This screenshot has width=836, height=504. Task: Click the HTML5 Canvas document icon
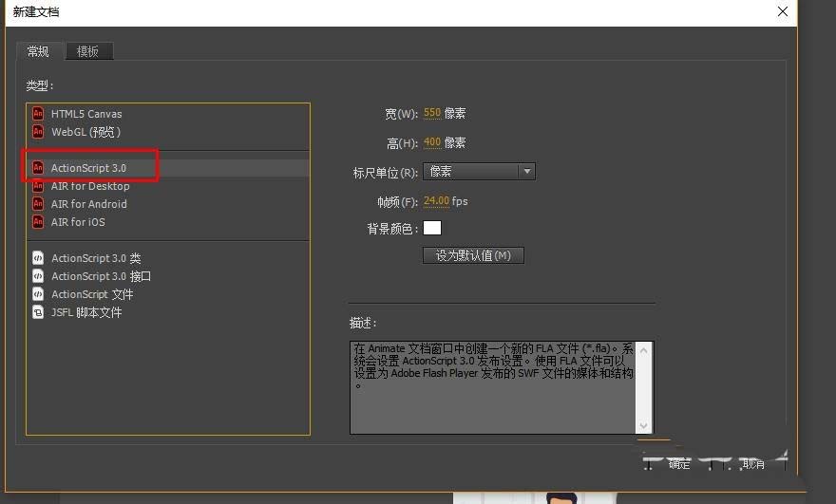click(x=38, y=114)
